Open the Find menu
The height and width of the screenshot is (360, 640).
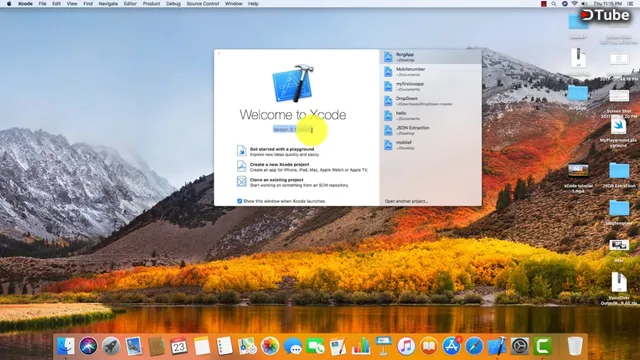click(88, 4)
